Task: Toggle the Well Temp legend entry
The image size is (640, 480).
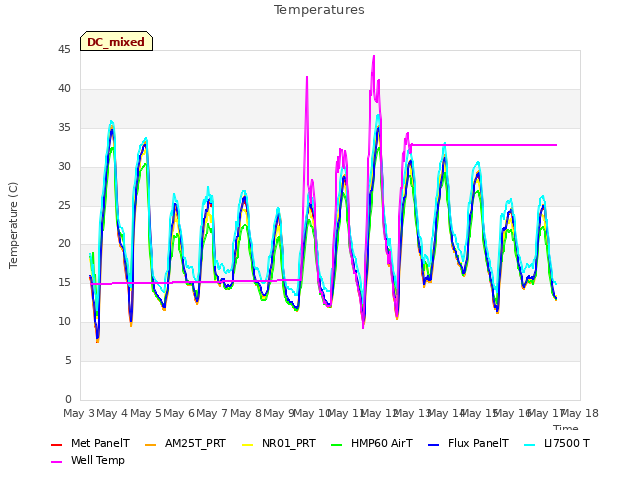Action: coord(88,460)
